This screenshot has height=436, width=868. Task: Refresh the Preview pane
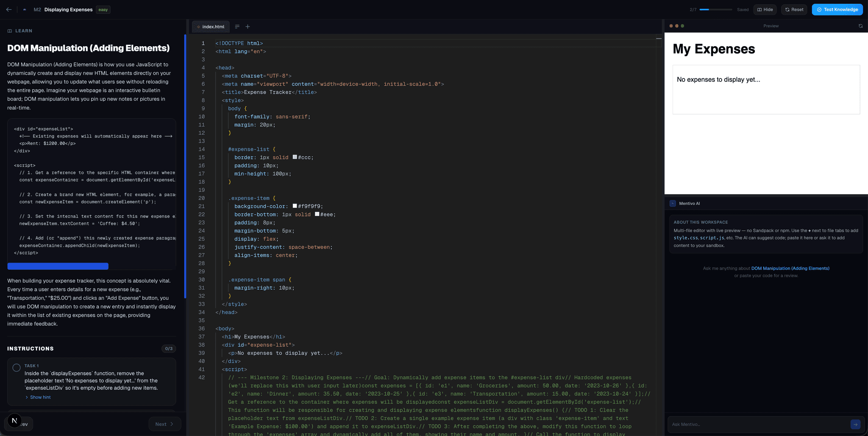(x=860, y=26)
